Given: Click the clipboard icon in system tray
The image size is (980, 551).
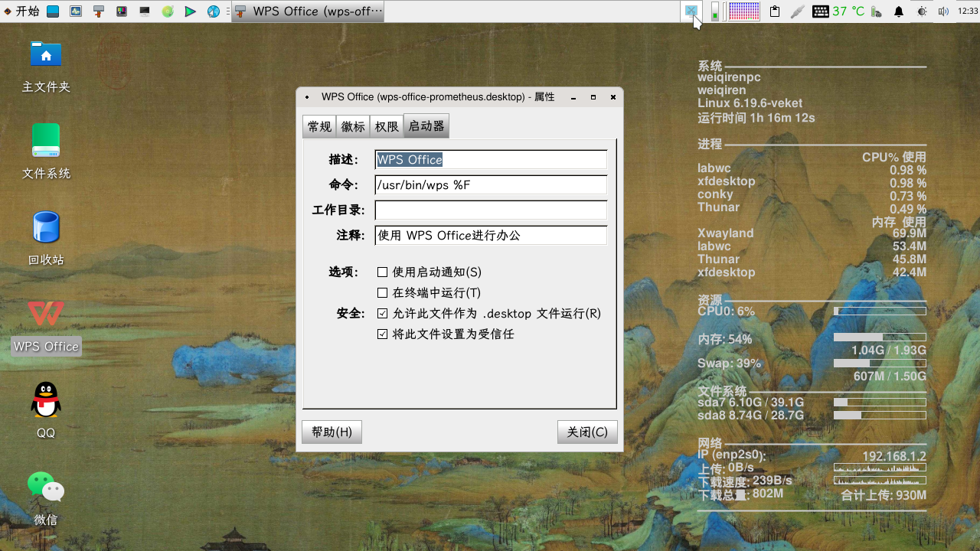Looking at the screenshot, I should (775, 11).
